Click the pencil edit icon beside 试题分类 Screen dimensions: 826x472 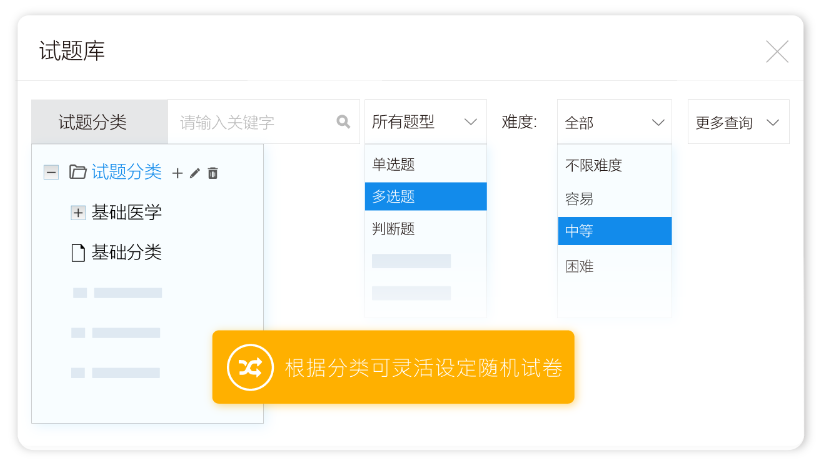pos(195,173)
